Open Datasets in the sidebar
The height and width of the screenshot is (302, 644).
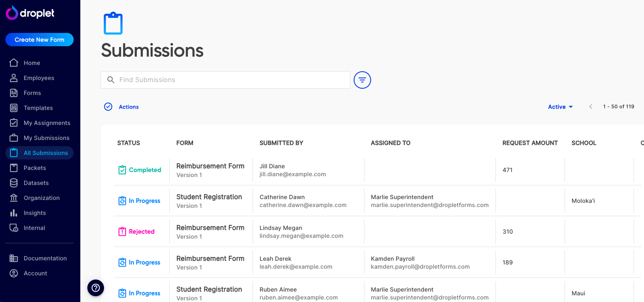40,183
